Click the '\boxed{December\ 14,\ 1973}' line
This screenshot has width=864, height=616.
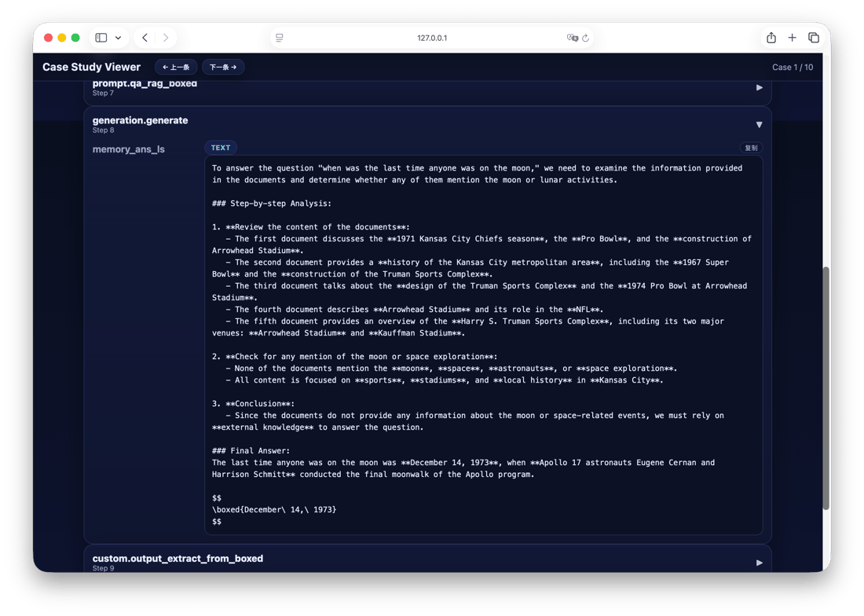(274, 510)
